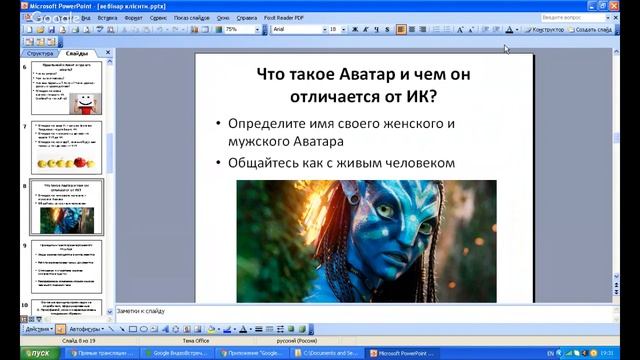This screenshot has height=360, width=640.
Task: Click the Insert table icon
Action: [x=205, y=29]
